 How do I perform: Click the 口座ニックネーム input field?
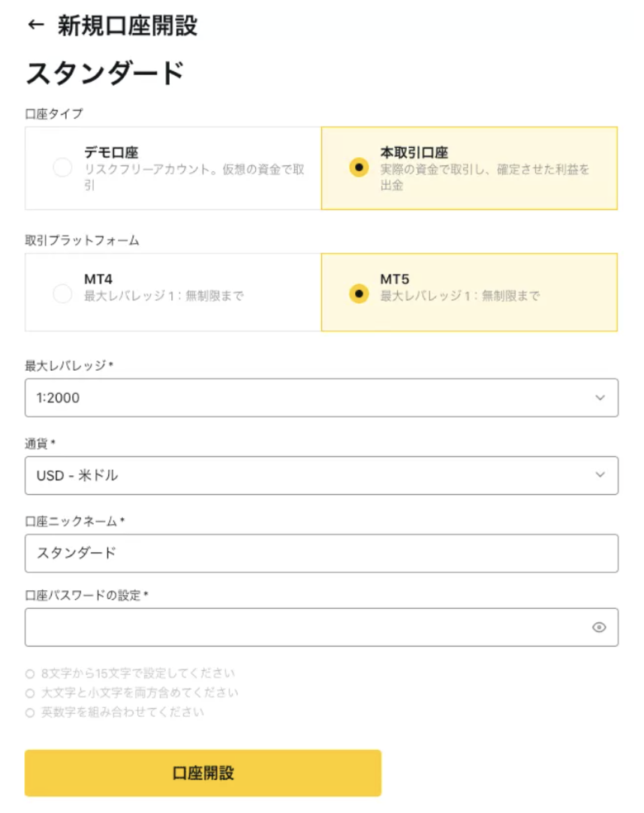coord(321,554)
